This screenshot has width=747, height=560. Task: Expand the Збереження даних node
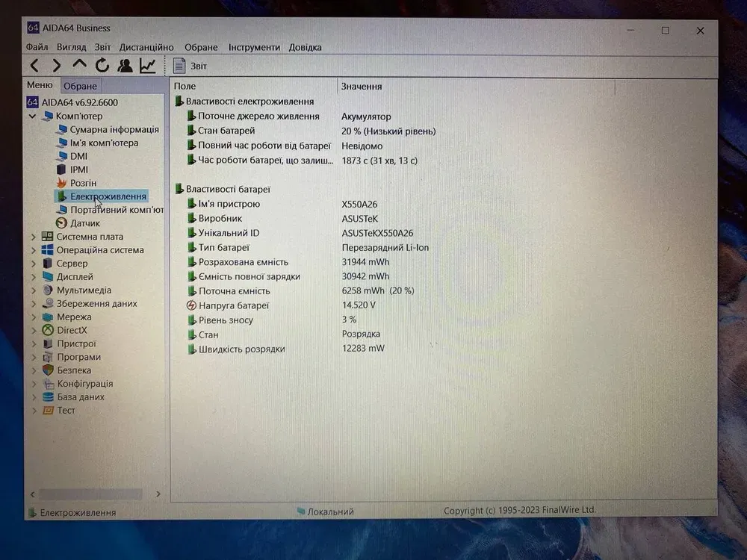[34, 304]
